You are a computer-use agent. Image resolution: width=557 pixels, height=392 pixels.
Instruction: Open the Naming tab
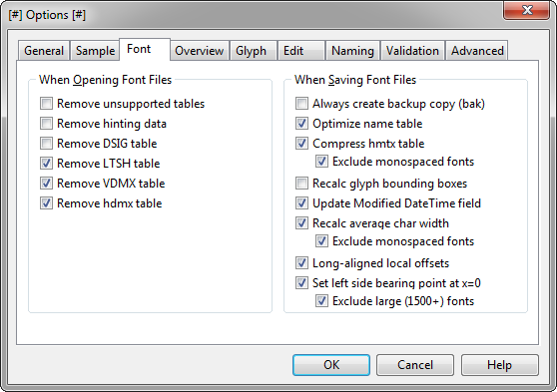click(352, 51)
